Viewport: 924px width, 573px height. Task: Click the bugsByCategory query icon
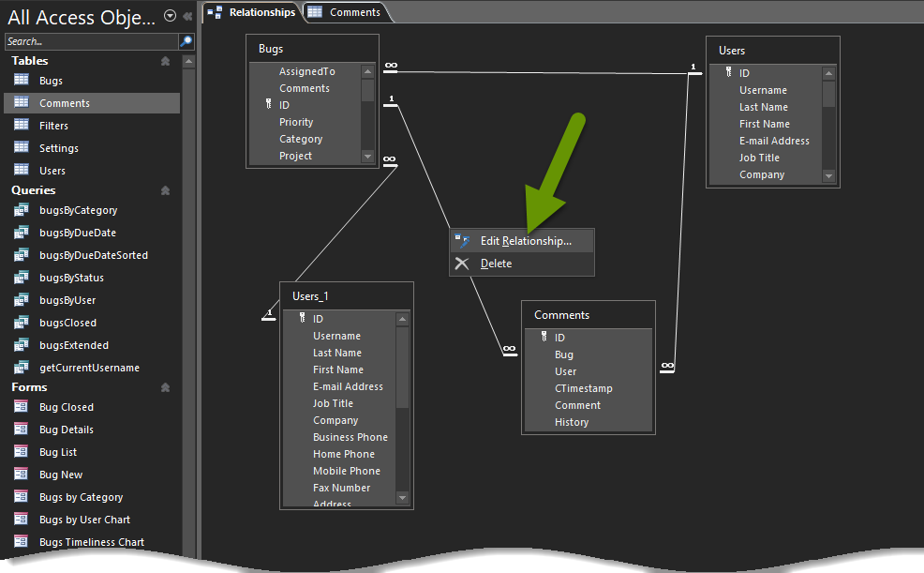pyautogui.click(x=21, y=210)
